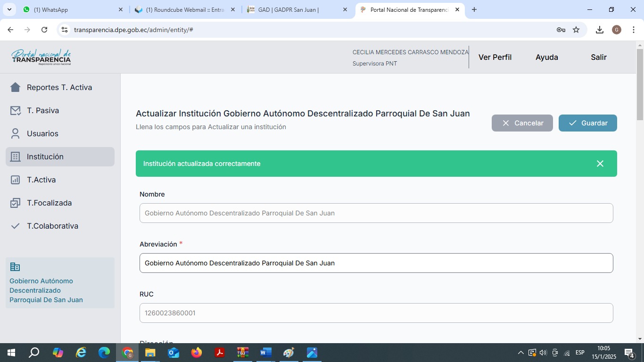Expand the Chrome tab search dropdown
The width and height of the screenshot is (644, 362).
point(9,9)
